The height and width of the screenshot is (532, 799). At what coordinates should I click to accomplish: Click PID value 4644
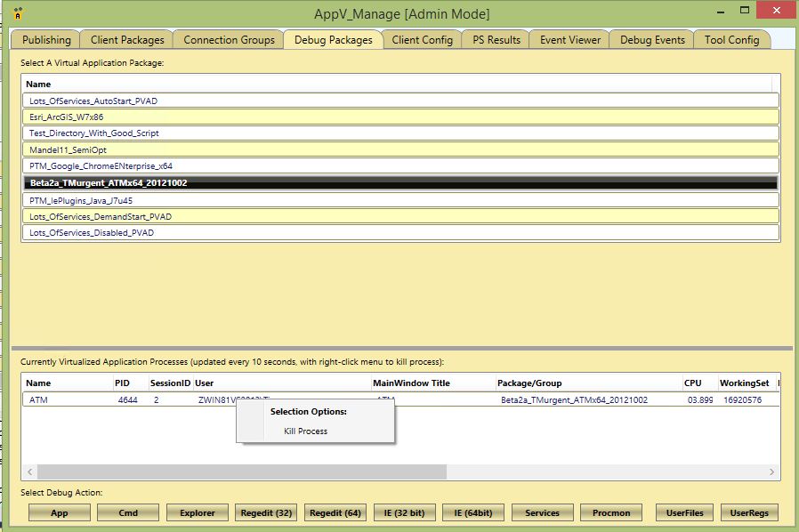[128, 400]
